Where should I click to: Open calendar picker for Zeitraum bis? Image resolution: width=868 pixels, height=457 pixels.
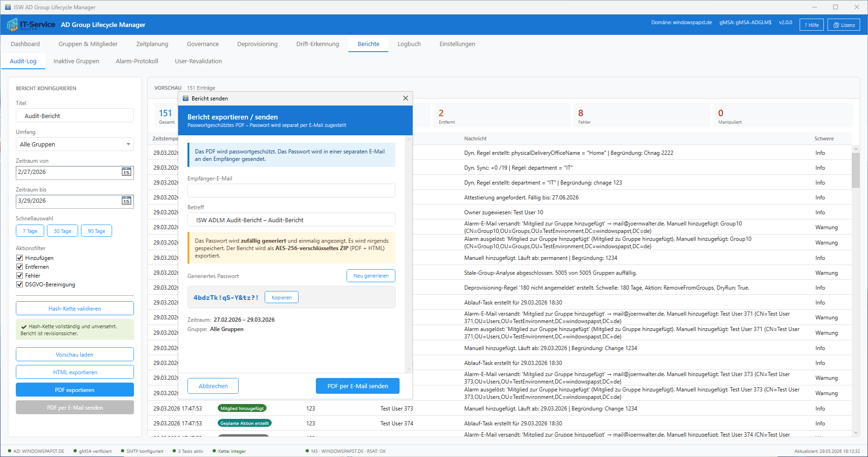coord(126,201)
